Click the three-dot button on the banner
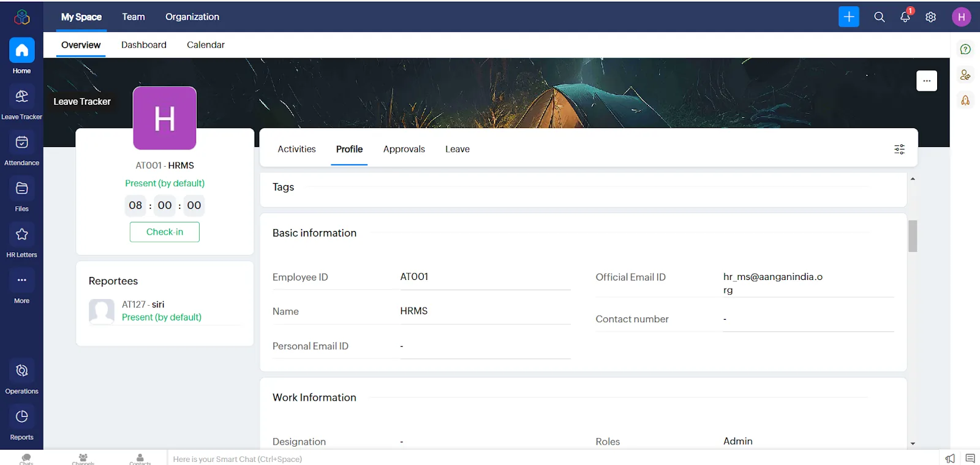Viewport: 980px width, 465px height. pyautogui.click(x=927, y=81)
